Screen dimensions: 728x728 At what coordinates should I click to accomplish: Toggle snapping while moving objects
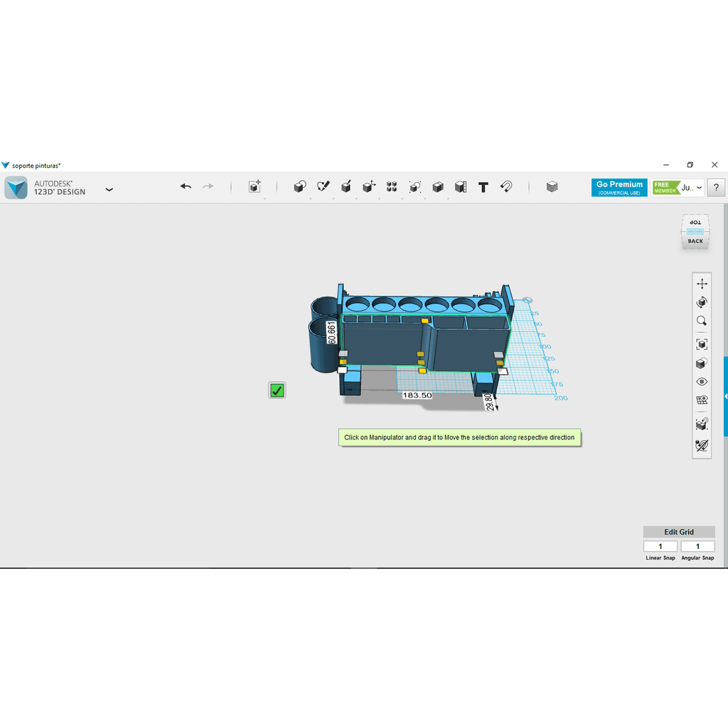702,424
